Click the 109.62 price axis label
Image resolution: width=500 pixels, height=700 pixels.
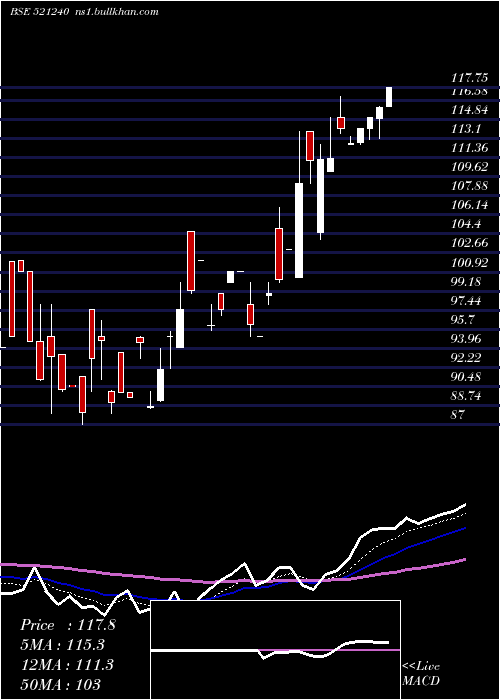click(469, 167)
